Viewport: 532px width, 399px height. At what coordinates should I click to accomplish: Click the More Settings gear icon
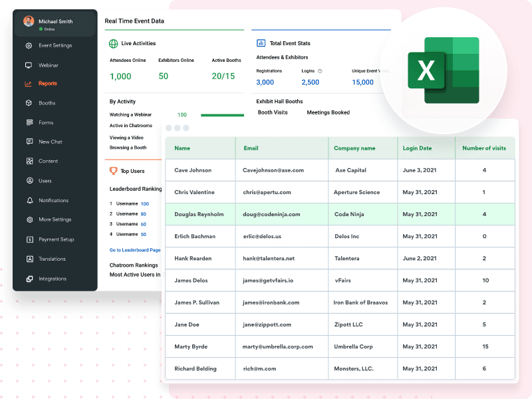pyautogui.click(x=29, y=219)
